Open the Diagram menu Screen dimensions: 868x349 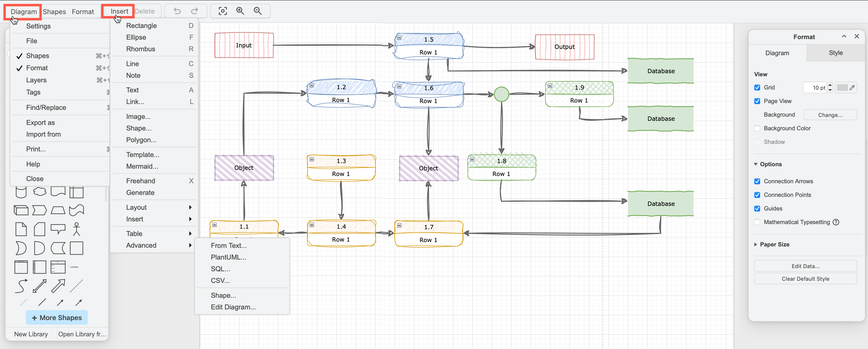tap(23, 11)
